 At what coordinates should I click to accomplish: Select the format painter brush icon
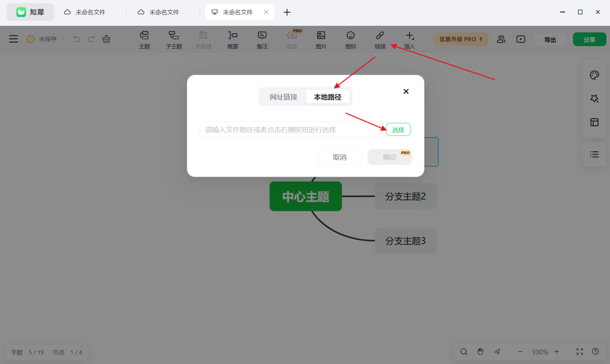pos(106,39)
